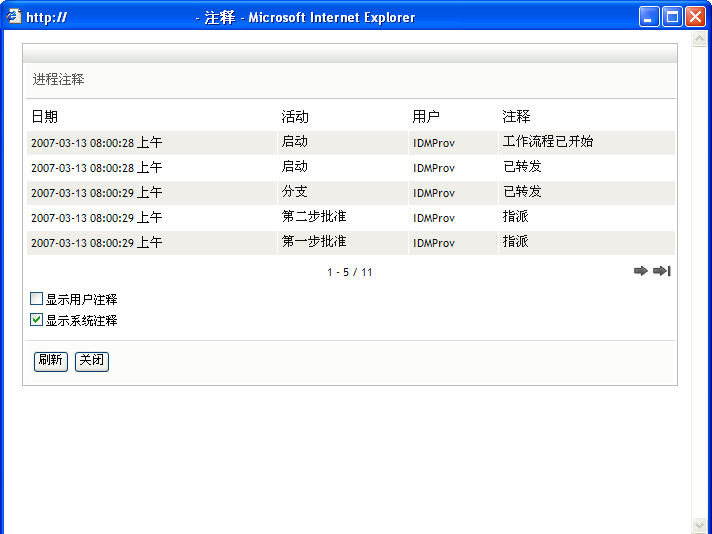Click the 关闭 button

click(92, 361)
